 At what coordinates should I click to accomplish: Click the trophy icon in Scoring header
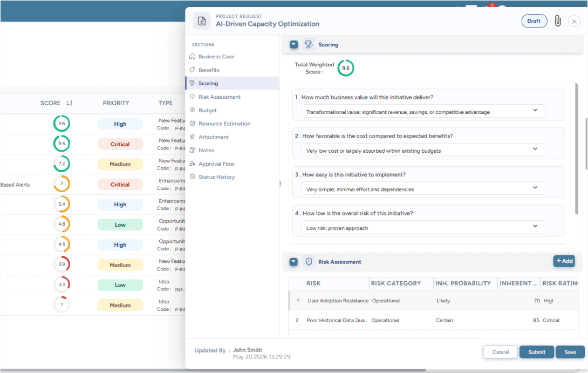click(309, 45)
